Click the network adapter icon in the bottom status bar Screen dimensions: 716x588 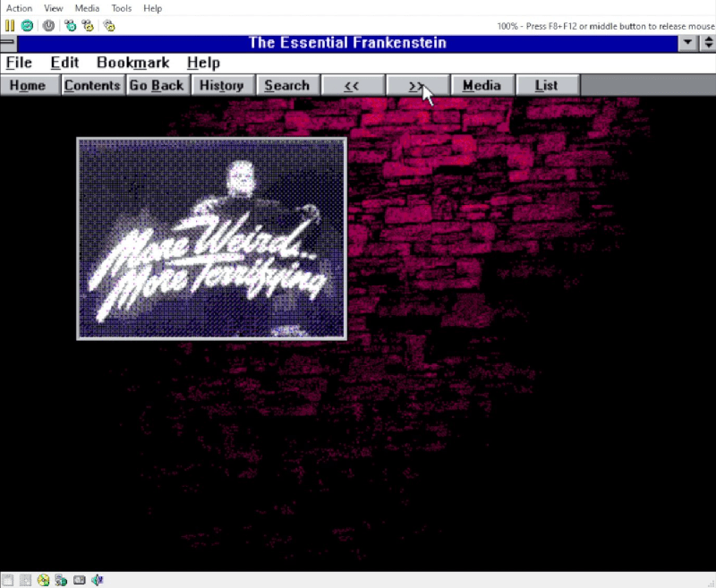click(x=61, y=580)
